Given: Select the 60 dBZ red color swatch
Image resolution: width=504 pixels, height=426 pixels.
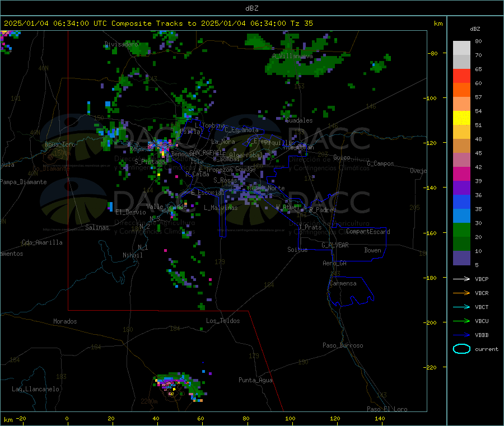Looking at the screenshot, I should point(461,76).
